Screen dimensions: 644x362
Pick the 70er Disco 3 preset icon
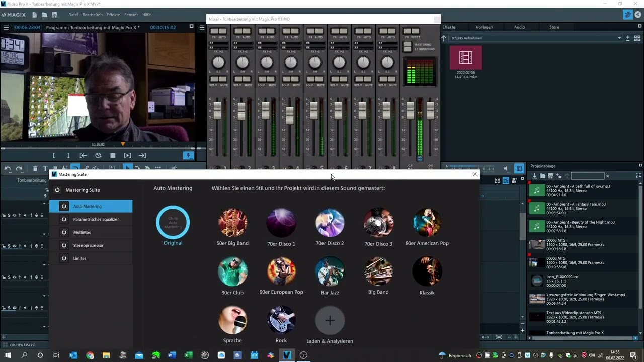coord(378,222)
